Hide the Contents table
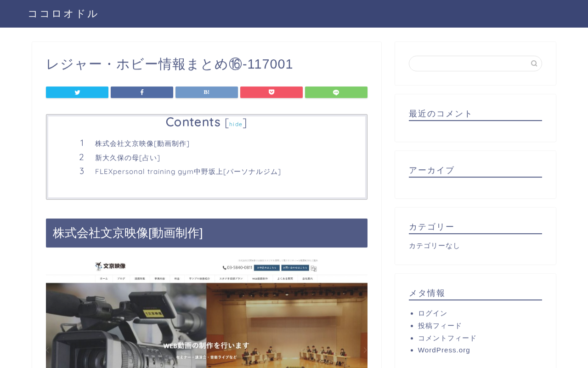 click(x=236, y=124)
